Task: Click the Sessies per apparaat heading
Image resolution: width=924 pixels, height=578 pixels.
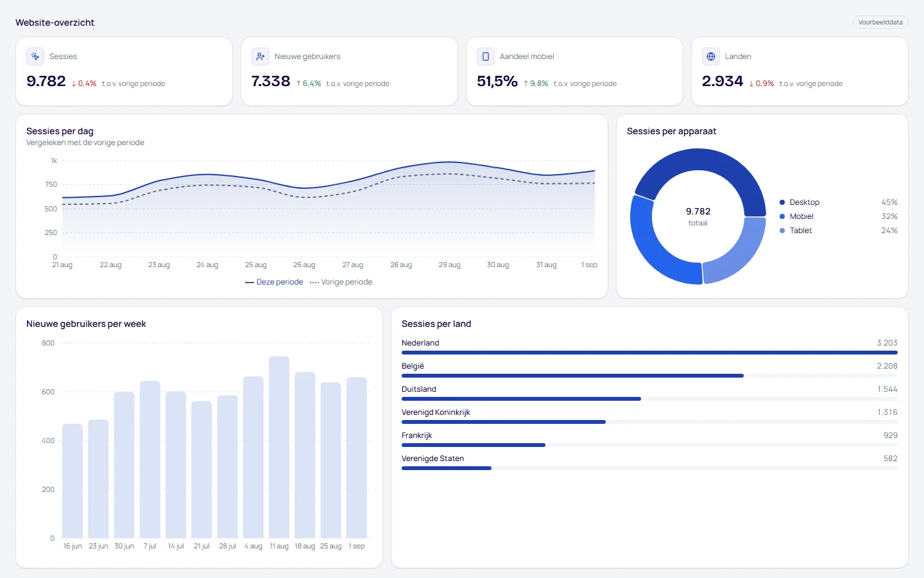Action: point(671,131)
